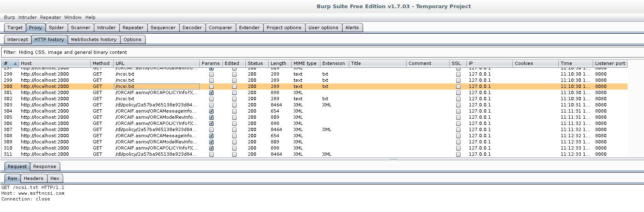Open the request Headers tab
Image resolution: width=644 pixels, height=212 pixels.
tap(33, 178)
